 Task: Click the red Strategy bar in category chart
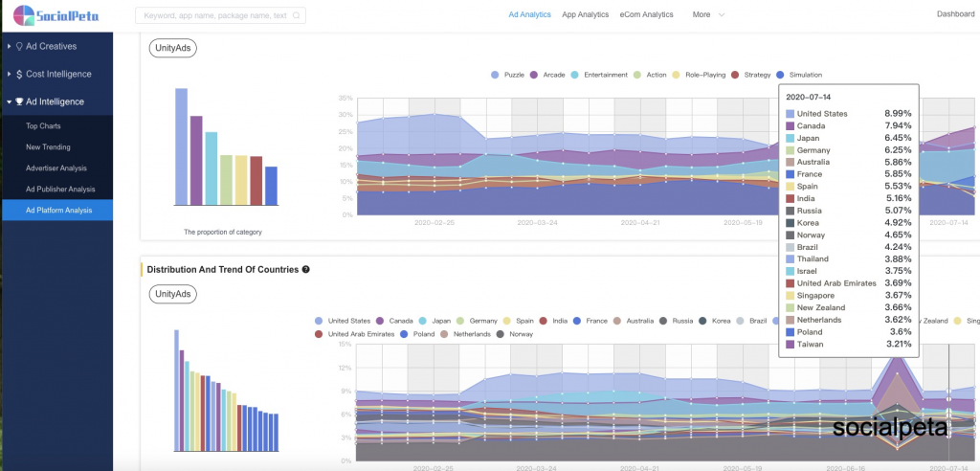point(256,180)
